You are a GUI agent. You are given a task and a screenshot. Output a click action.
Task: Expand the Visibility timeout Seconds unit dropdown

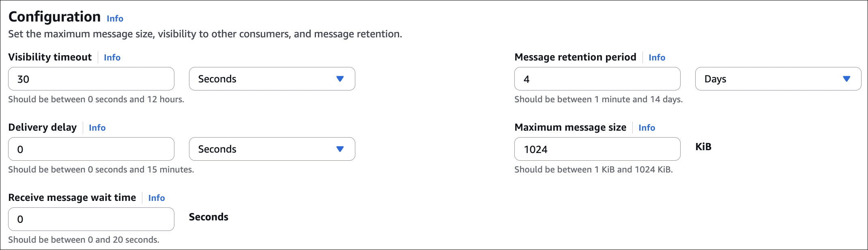tap(272, 79)
